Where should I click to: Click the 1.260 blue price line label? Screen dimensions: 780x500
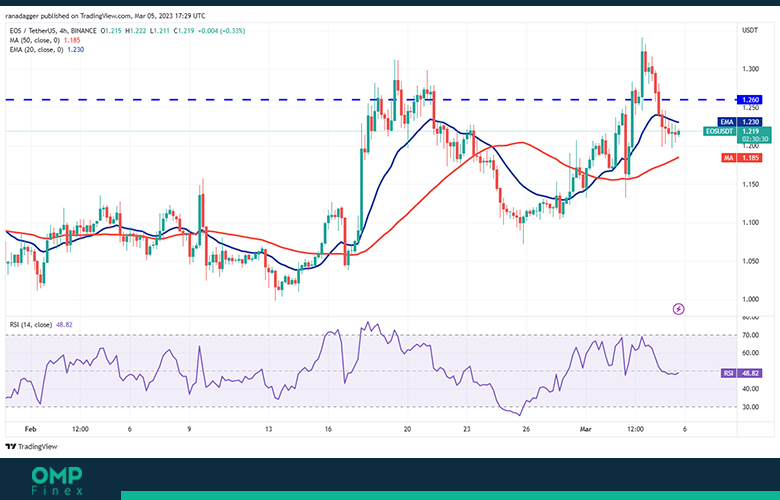click(750, 100)
